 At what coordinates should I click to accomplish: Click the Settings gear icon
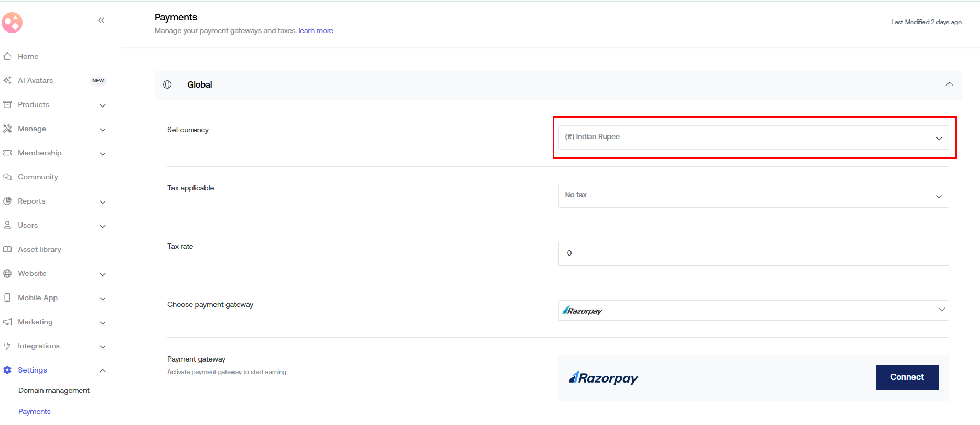coord(7,370)
